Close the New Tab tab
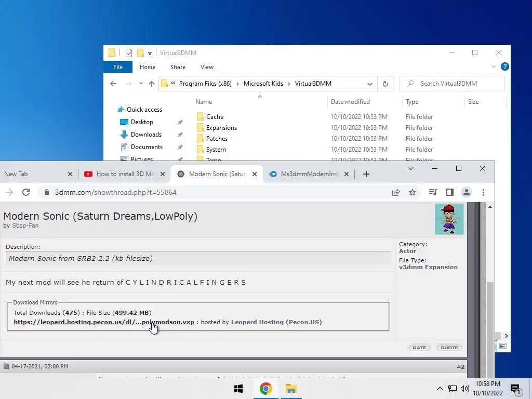The height and width of the screenshot is (399, 532). coord(70,174)
